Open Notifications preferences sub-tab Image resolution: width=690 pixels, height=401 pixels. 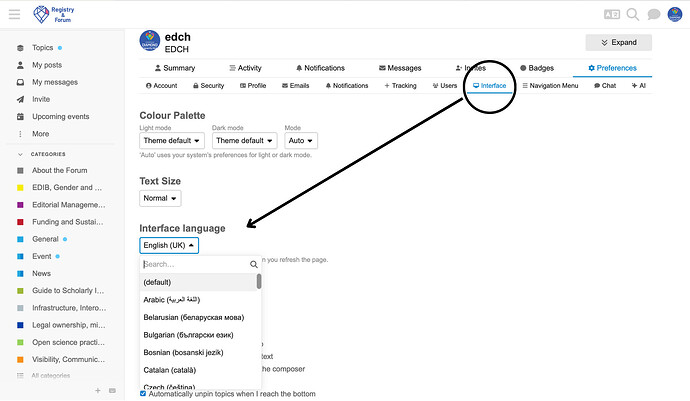point(347,85)
